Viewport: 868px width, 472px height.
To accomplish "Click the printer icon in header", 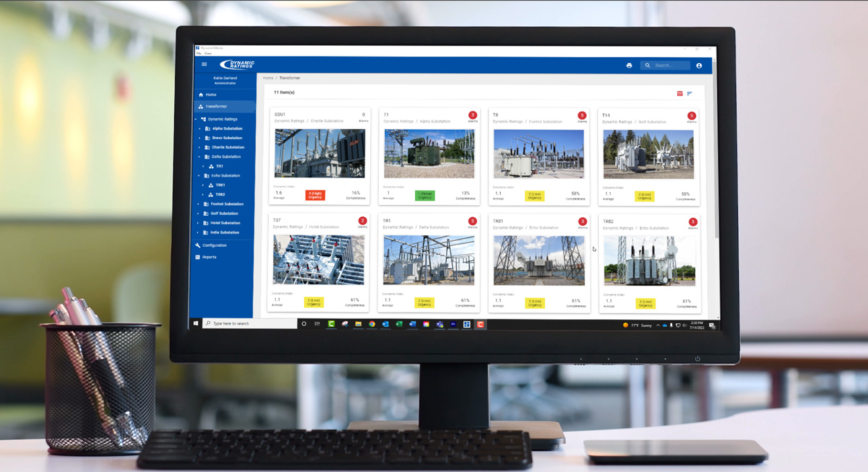I will 629,65.
